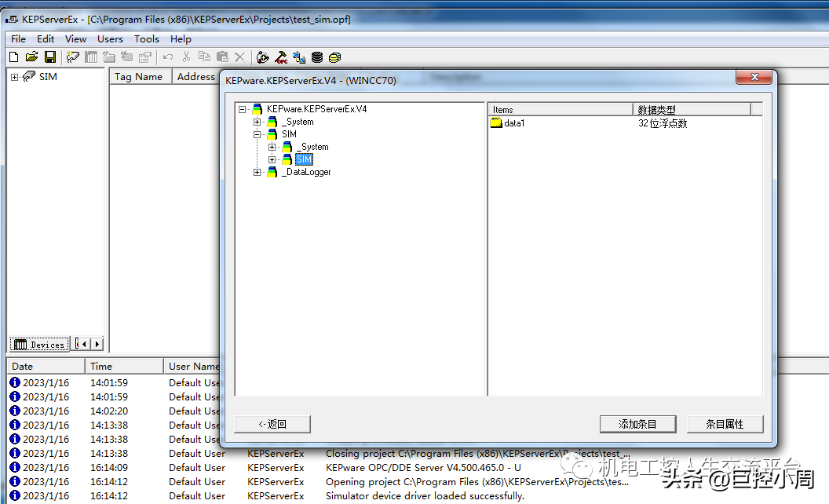Open the Tools menu

coord(146,38)
